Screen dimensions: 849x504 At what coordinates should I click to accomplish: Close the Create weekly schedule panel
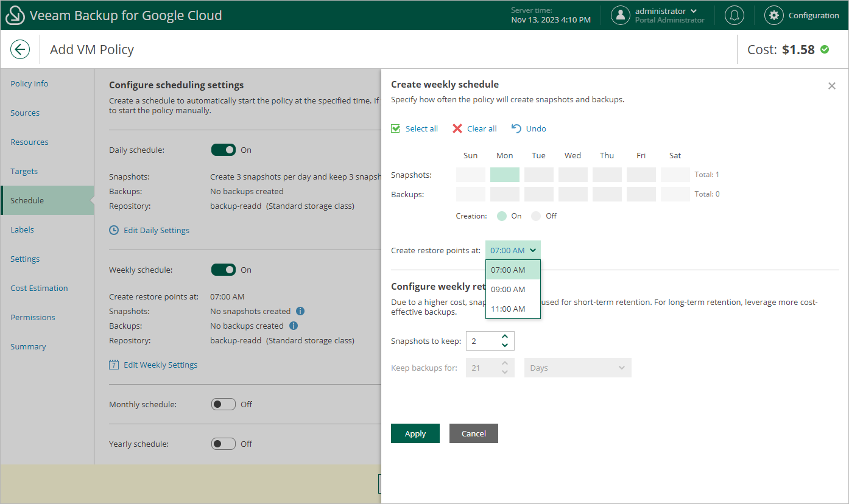pyautogui.click(x=832, y=86)
